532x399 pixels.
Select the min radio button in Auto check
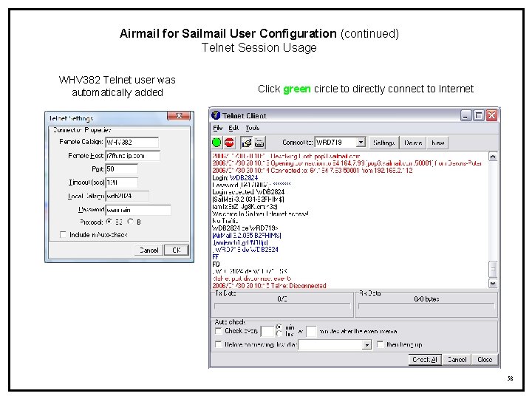point(279,327)
